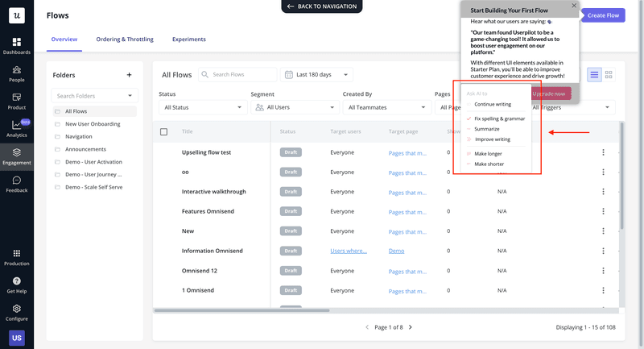The image size is (644, 349).
Task: Add a new folder with plus icon
Action: (x=129, y=75)
